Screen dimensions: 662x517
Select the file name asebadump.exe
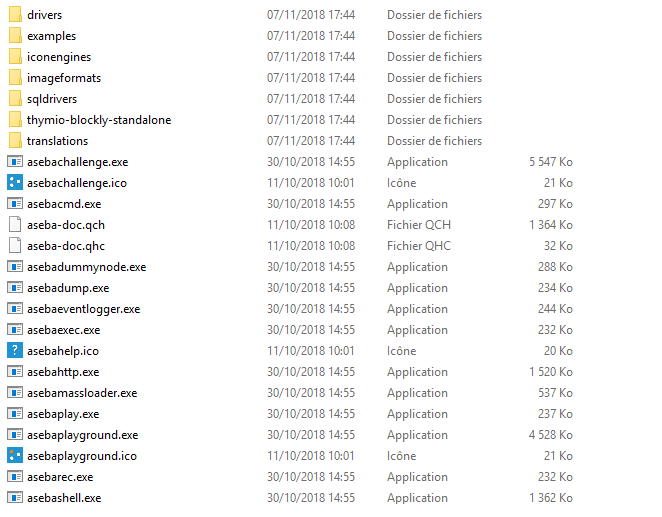[x=68, y=288]
